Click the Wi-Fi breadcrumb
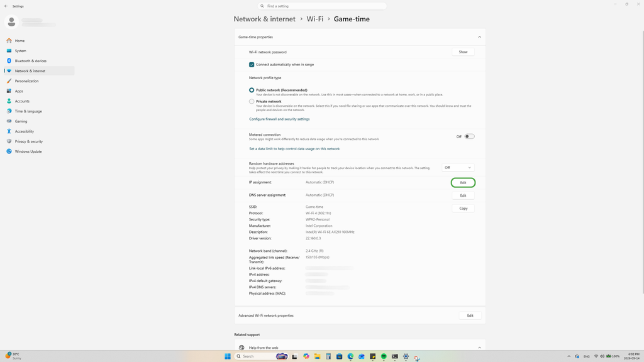The height and width of the screenshot is (362, 644). click(315, 19)
